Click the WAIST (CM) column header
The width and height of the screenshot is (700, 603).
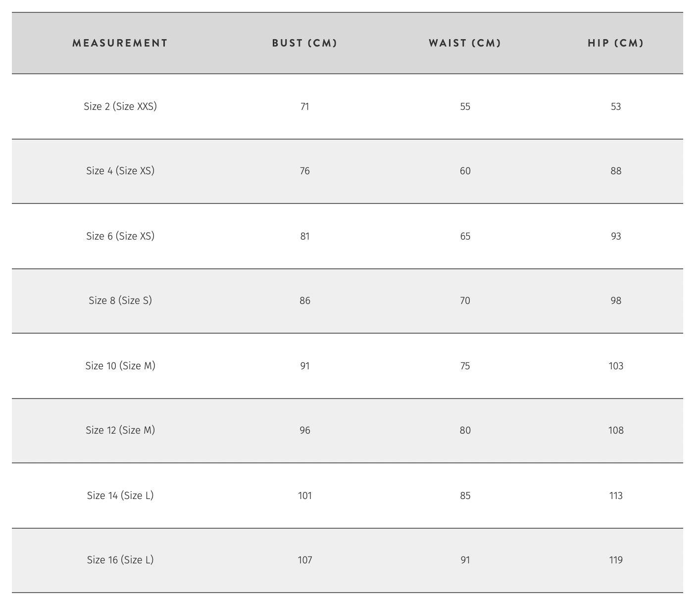pos(465,43)
